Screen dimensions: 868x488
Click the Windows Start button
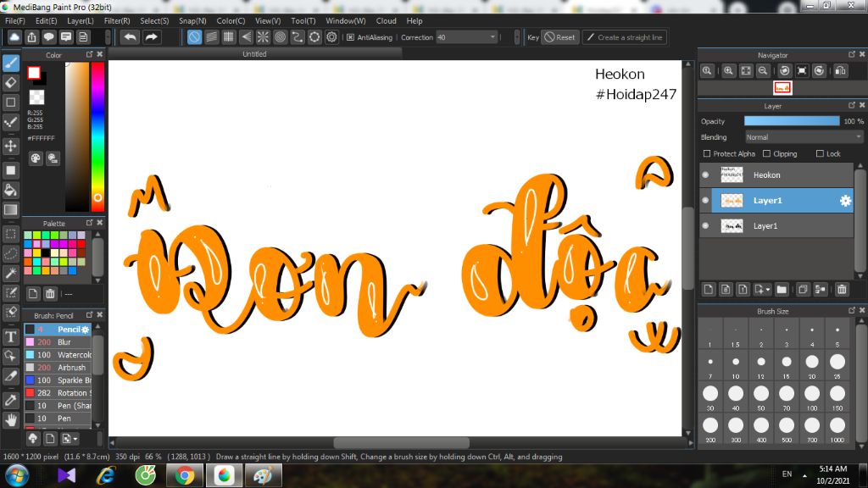coord(17,476)
